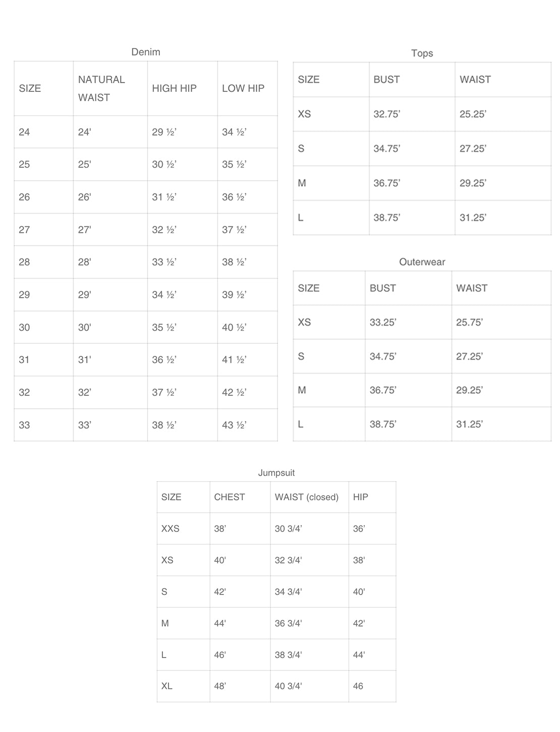
Task: Select the HIP header in Jumpsuit table
Action: click(x=360, y=497)
